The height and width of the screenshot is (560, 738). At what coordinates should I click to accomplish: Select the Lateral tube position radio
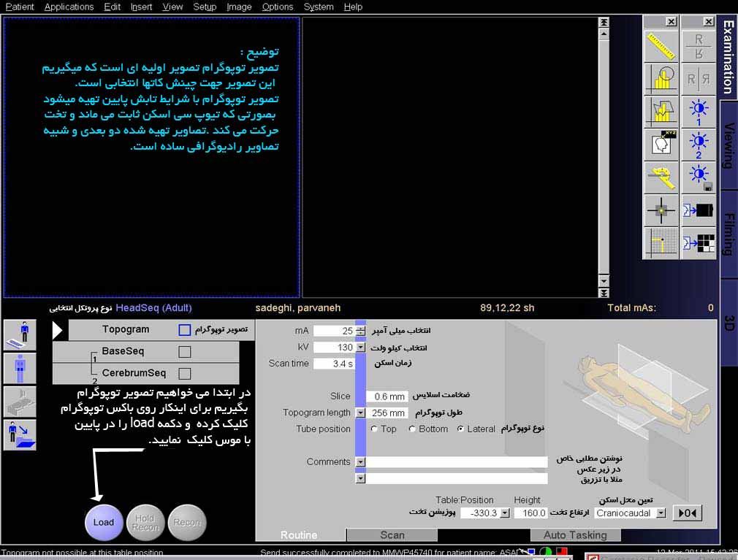[x=460, y=429]
